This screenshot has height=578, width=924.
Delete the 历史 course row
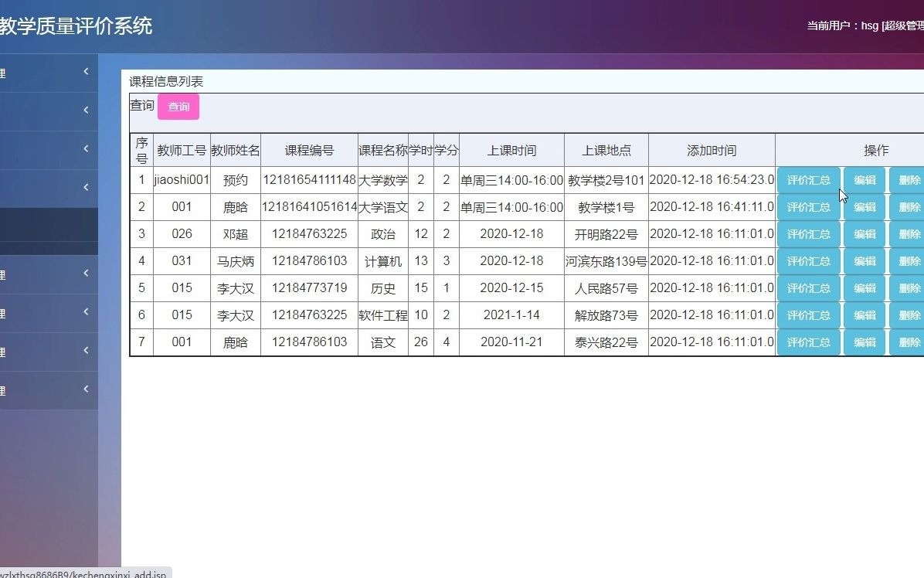[908, 289]
